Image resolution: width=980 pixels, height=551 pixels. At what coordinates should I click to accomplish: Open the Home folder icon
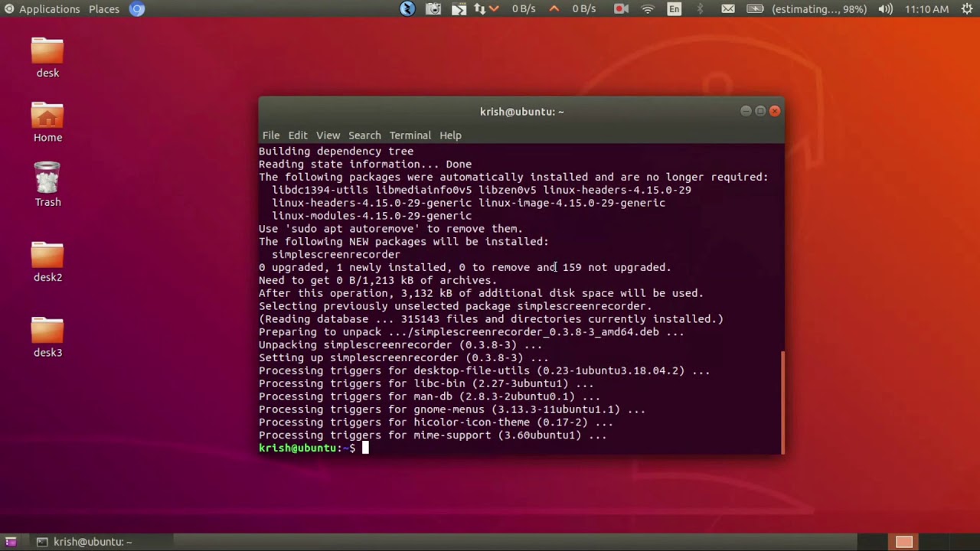tap(47, 116)
